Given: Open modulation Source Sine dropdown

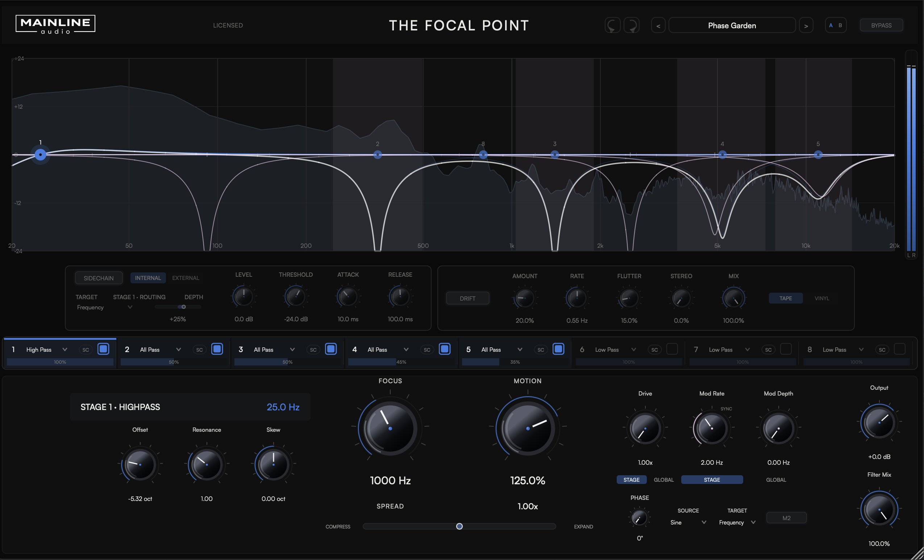Looking at the screenshot, I should (688, 523).
